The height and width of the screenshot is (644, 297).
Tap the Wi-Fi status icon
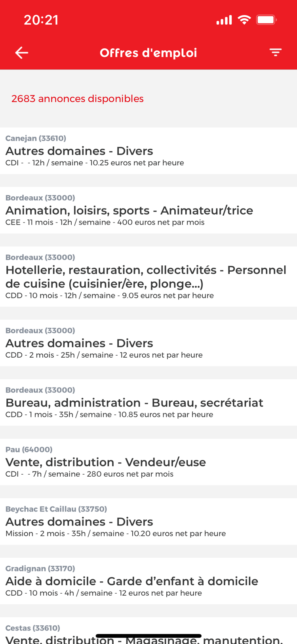(244, 20)
